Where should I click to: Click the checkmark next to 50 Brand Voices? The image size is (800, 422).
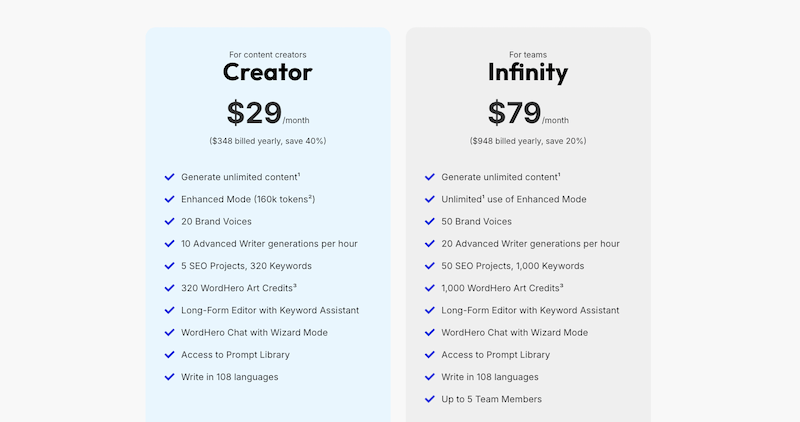pos(430,221)
